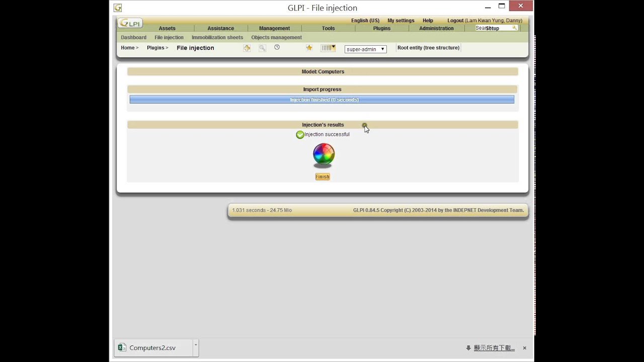Open the Management menu
The height and width of the screenshot is (362, 644).
pos(274,28)
